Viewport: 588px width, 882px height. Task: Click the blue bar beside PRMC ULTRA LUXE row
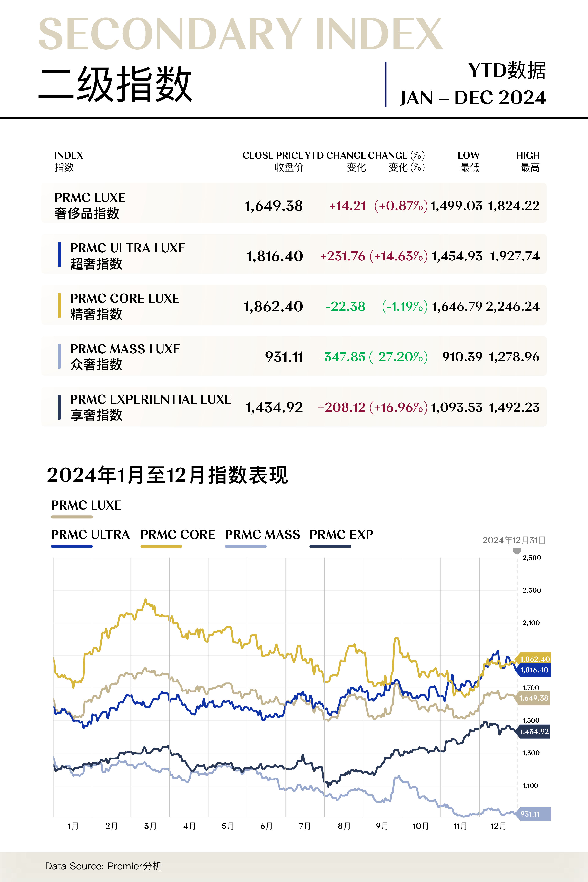(x=59, y=255)
